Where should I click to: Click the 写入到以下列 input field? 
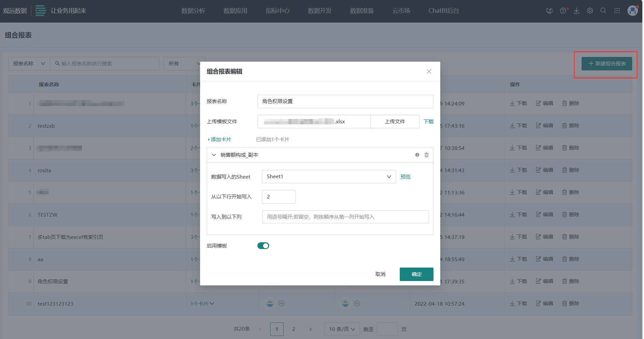pos(345,217)
